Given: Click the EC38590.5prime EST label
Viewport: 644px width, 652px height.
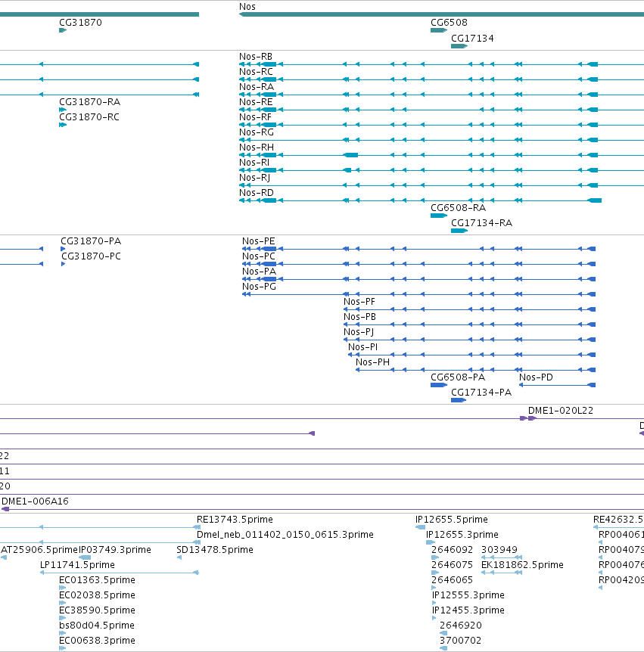Looking at the screenshot, I should click(97, 610).
